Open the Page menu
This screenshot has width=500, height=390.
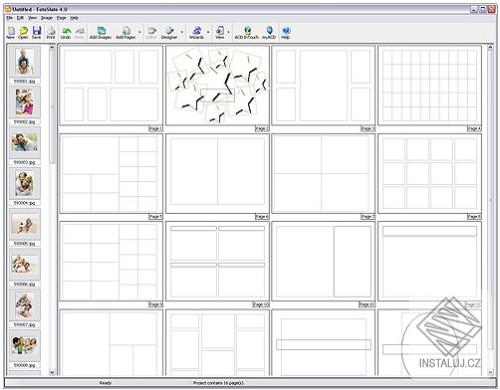(x=61, y=18)
